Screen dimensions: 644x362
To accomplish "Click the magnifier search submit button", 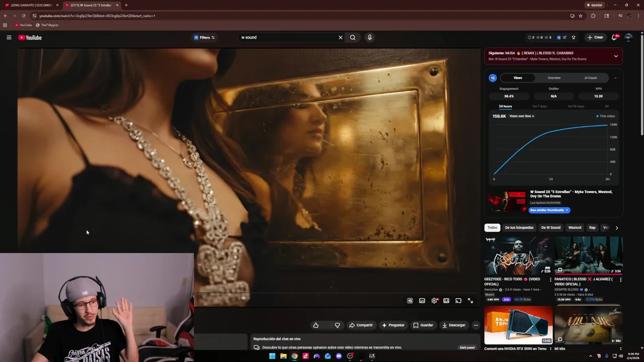I will [x=353, y=37].
